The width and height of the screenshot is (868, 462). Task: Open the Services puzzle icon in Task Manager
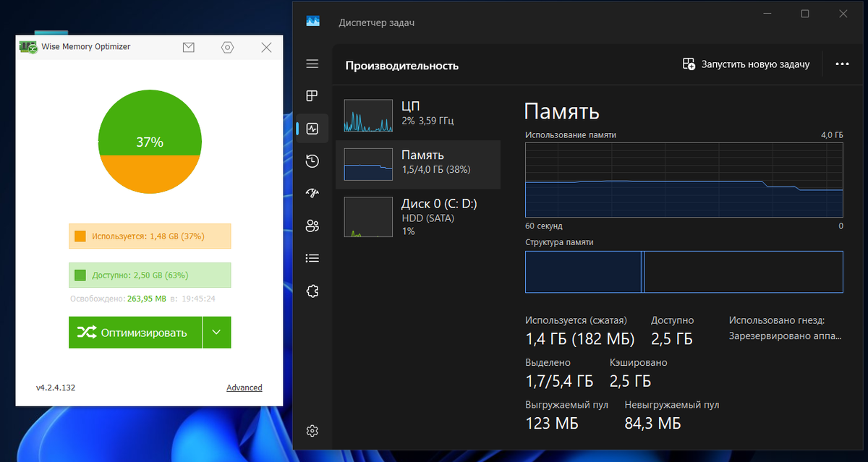(x=312, y=291)
